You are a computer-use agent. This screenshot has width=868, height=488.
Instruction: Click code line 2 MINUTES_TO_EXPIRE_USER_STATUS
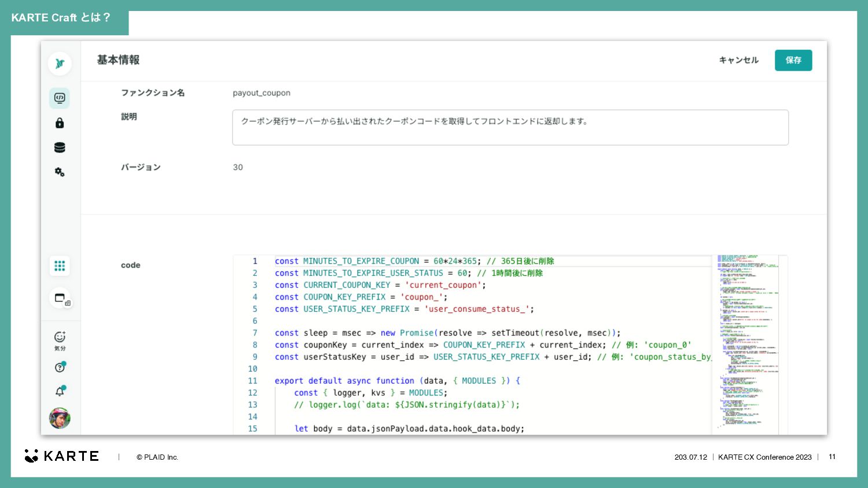[409, 273]
